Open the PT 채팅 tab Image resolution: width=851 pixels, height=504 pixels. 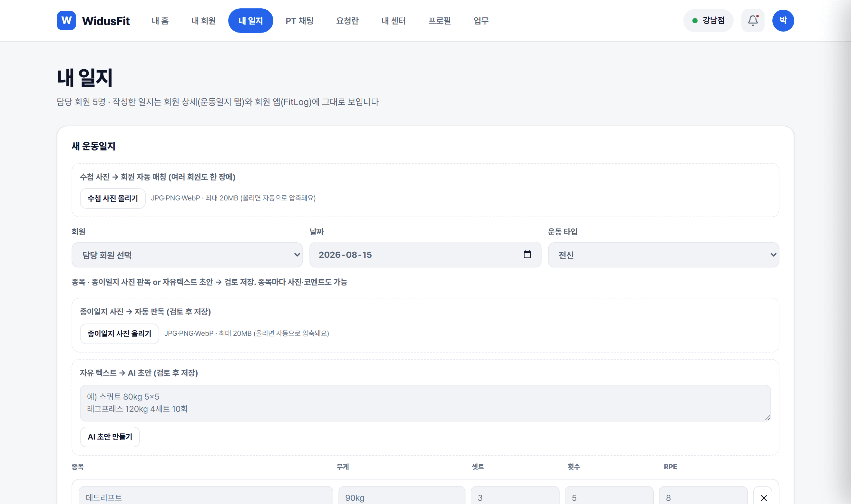299,21
